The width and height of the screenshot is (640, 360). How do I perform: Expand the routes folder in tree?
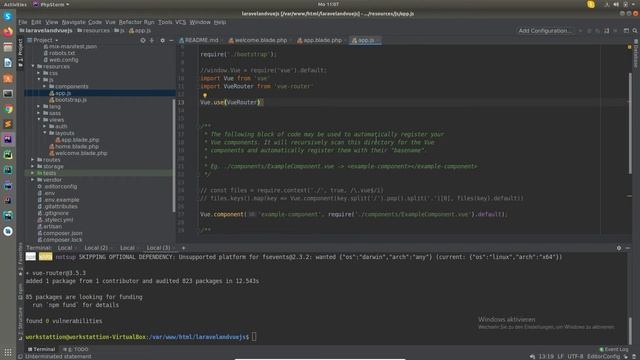pos(33,160)
